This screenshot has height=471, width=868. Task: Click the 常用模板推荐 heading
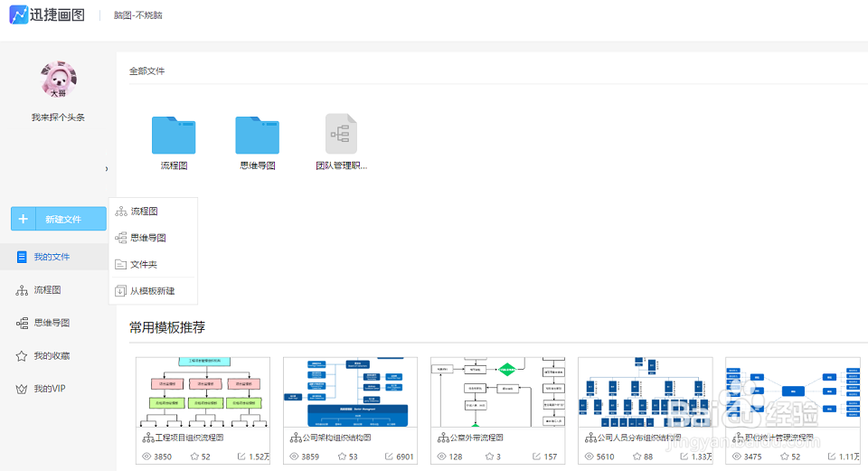(167, 327)
